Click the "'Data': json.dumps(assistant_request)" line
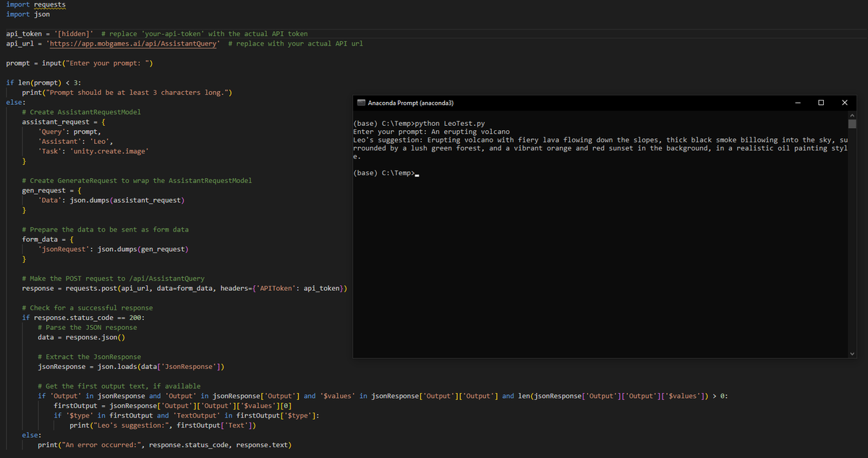 click(111, 200)
